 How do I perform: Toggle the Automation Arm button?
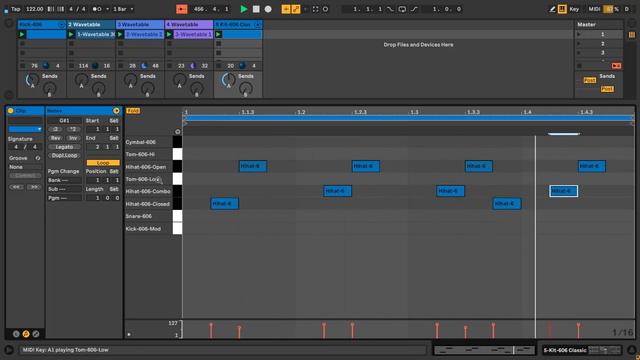pos(296,9)
